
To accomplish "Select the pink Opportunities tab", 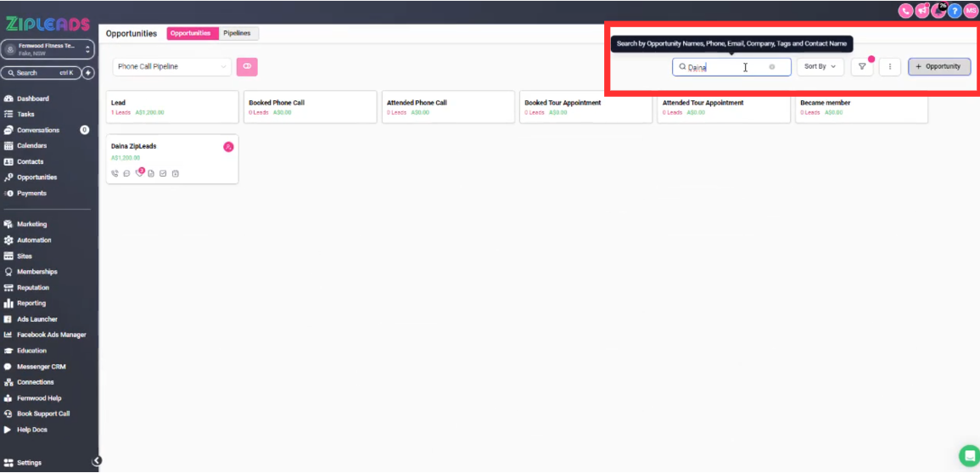I will tap(191, 33).
